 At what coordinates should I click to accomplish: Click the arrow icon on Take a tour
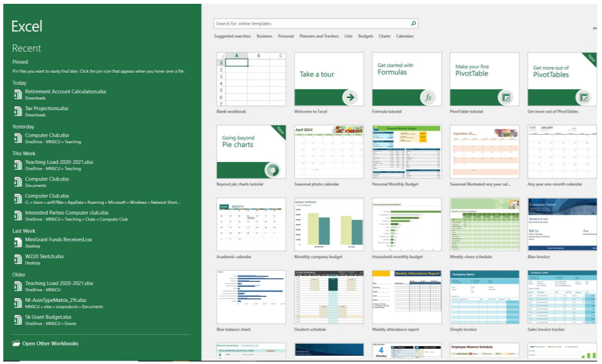pos(350,97)
